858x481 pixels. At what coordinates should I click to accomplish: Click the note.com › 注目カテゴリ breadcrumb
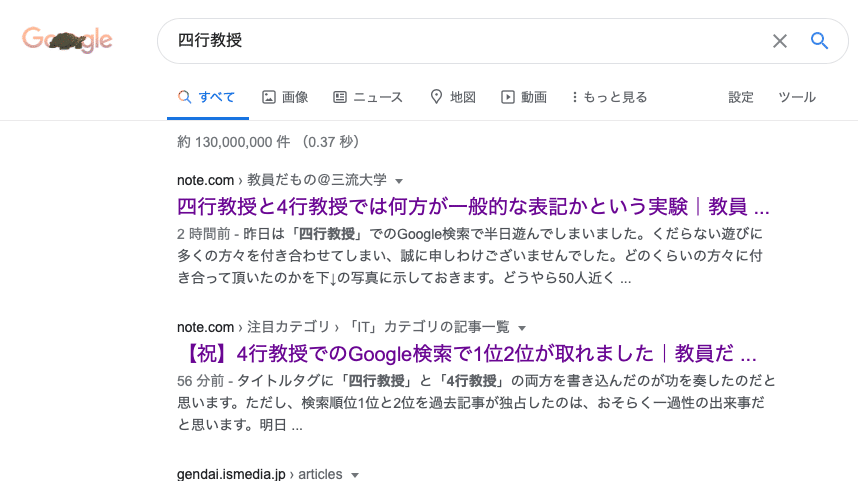click(x=343, y=327)
